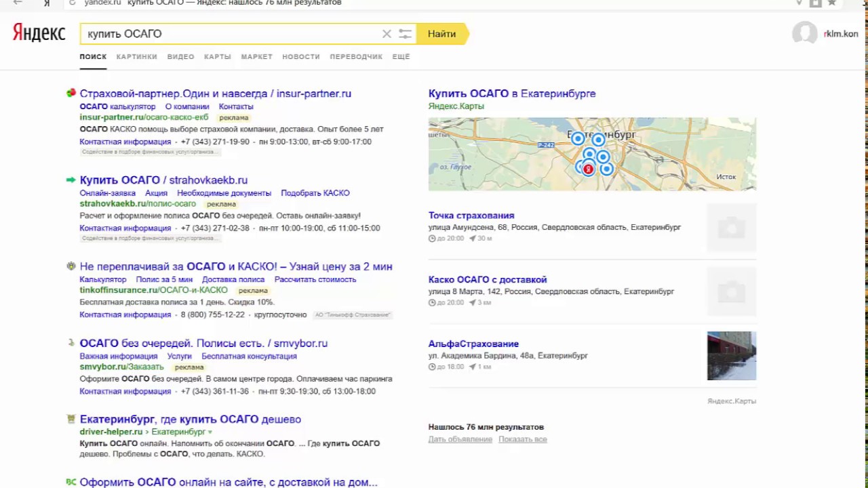Click Онлайн-заявка sitelink

(x=107, y=193)
